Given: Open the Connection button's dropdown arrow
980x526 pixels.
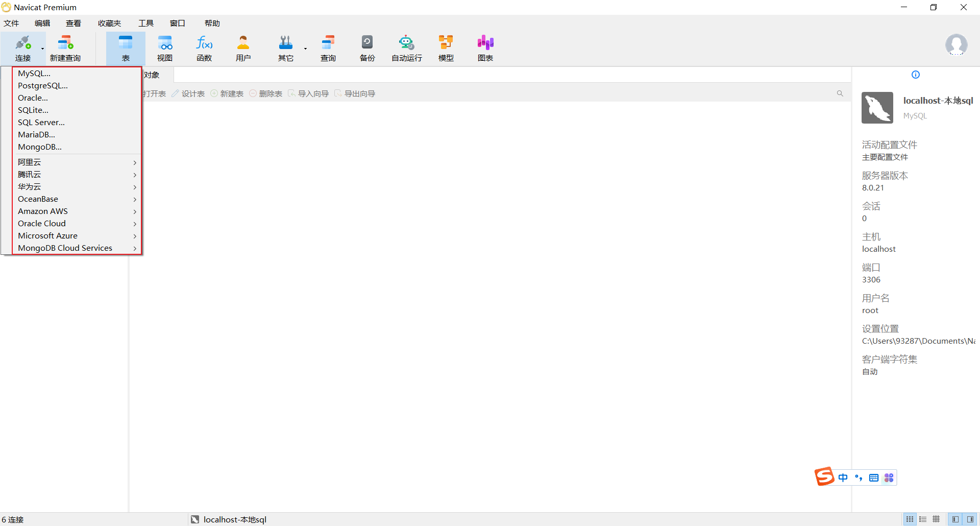Looking at the screenshot, I should tap(43, 49).
